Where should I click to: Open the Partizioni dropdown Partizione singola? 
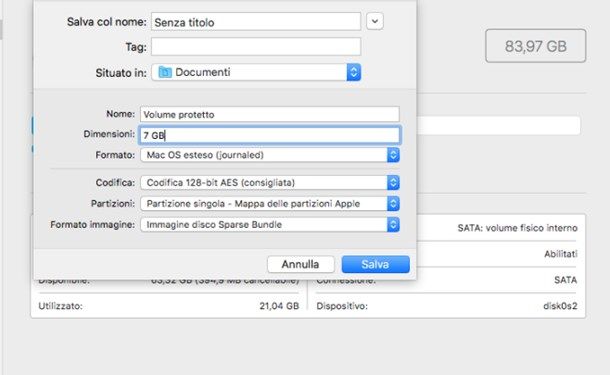270,203
